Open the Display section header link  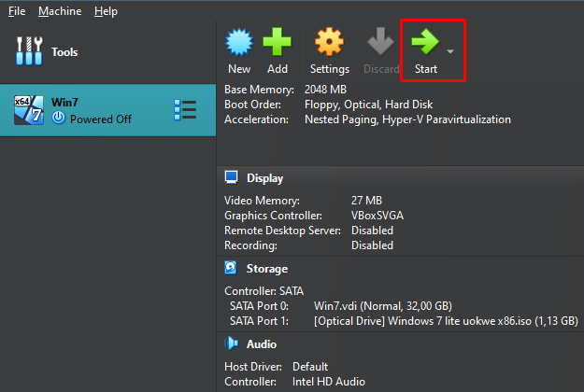(x=264, y=178)
